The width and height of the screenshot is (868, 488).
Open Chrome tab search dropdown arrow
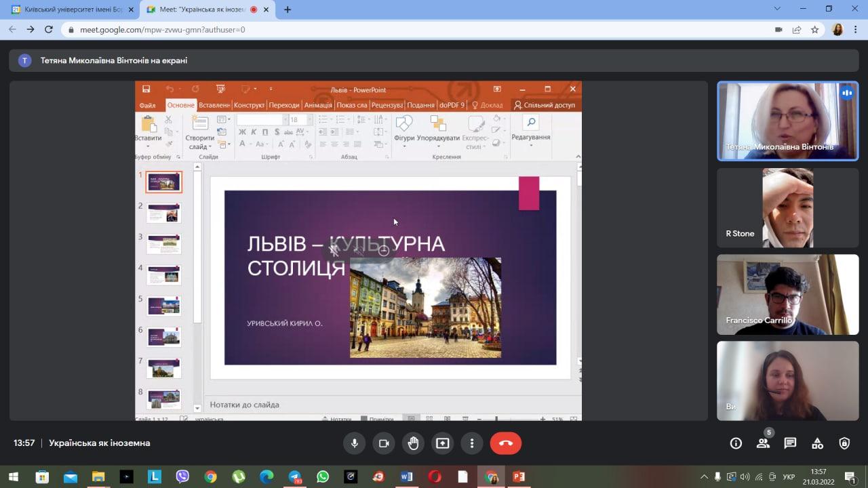[x=777, y=9]
